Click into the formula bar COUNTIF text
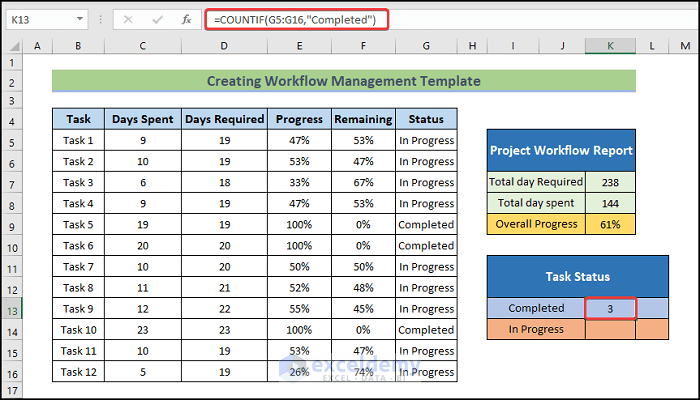 click(295, 20)
